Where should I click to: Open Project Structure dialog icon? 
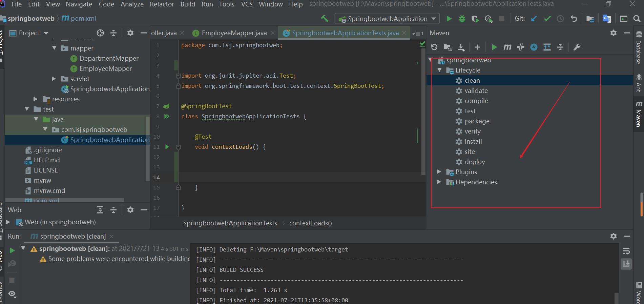590,19
